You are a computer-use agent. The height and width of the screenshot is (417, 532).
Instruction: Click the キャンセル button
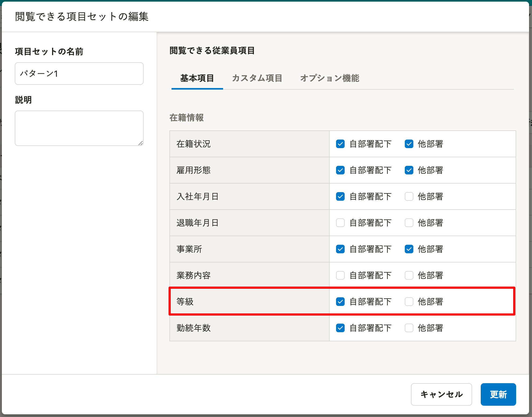point(441,394)
